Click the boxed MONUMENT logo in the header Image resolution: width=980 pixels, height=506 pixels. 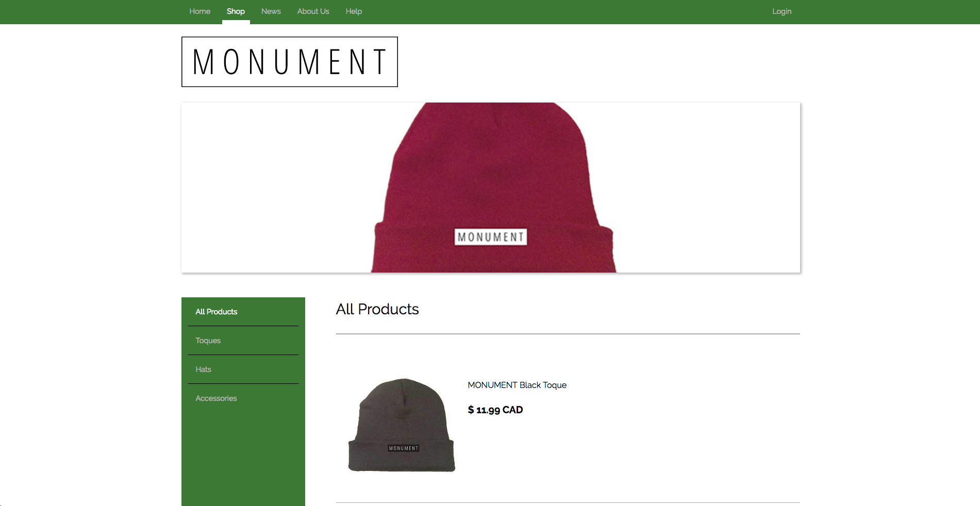click(290, 62)
